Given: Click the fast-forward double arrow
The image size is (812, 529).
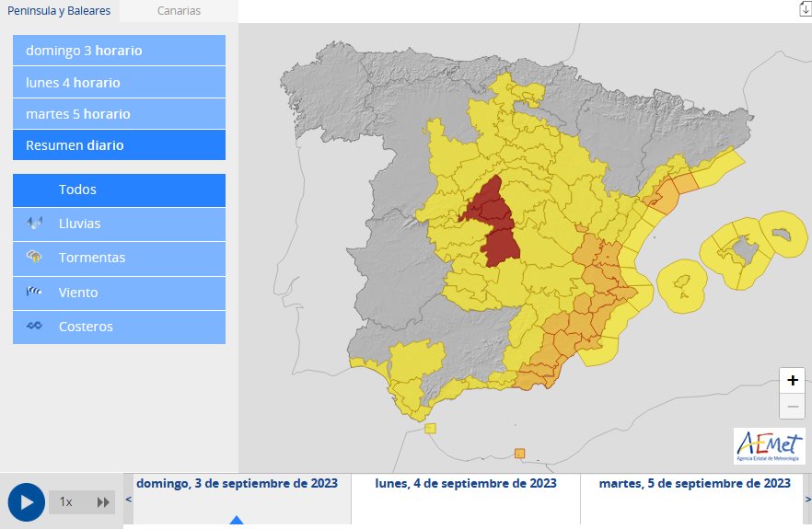Looking at the screenshot, I should click(x=103, y=502).
